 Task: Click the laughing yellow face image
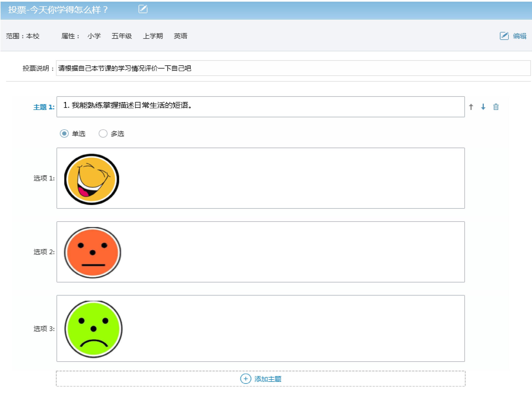92,179
